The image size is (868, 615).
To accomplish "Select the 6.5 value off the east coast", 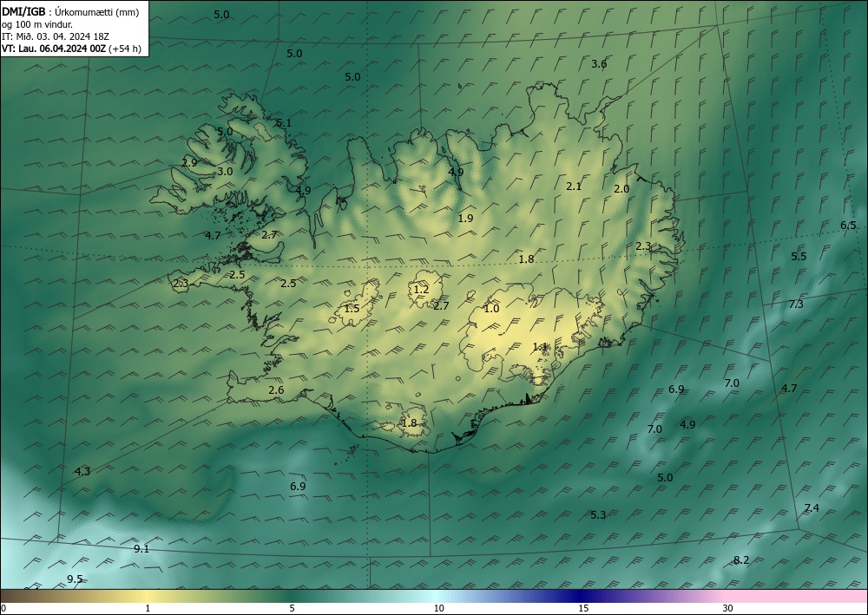I will (848, 225).
